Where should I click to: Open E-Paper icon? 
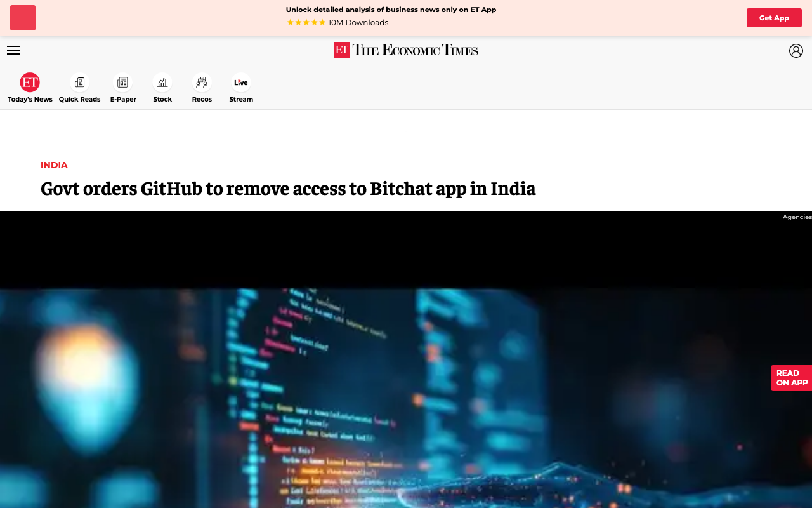[123, 83]
